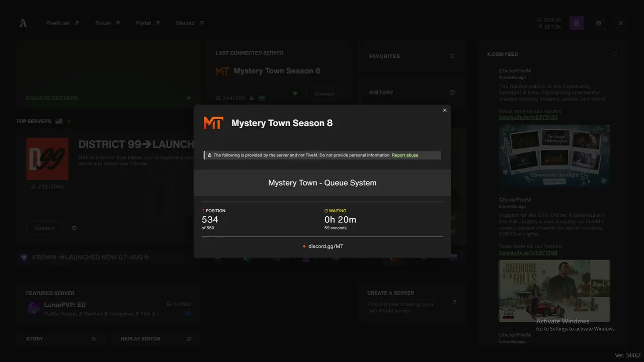Click the info icon beside X.COM FEED

click(x=614, y=54)
